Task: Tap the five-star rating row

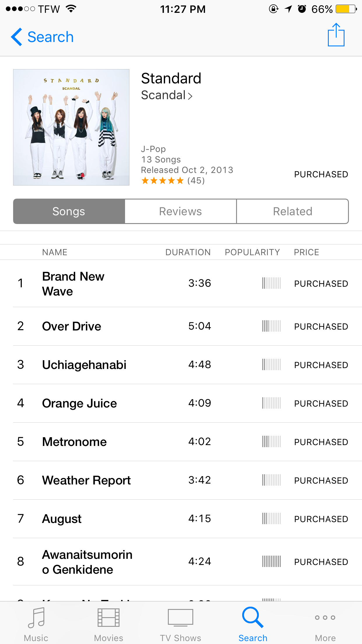Action: 173,181
